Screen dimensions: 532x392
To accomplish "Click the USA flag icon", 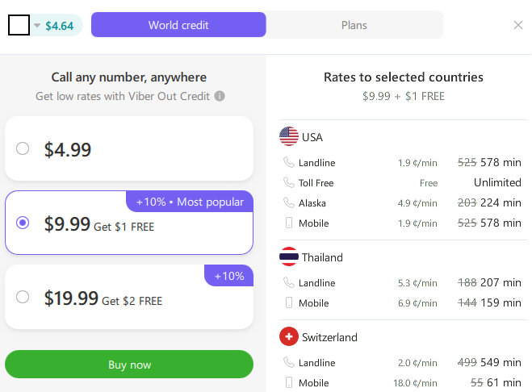I will pos(289,136).
